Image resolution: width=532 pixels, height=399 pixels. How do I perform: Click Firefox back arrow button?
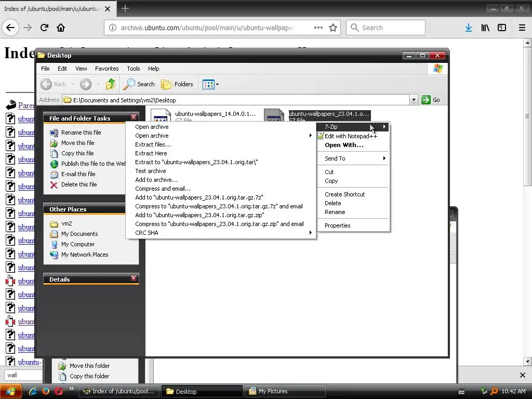coord(10,28)
